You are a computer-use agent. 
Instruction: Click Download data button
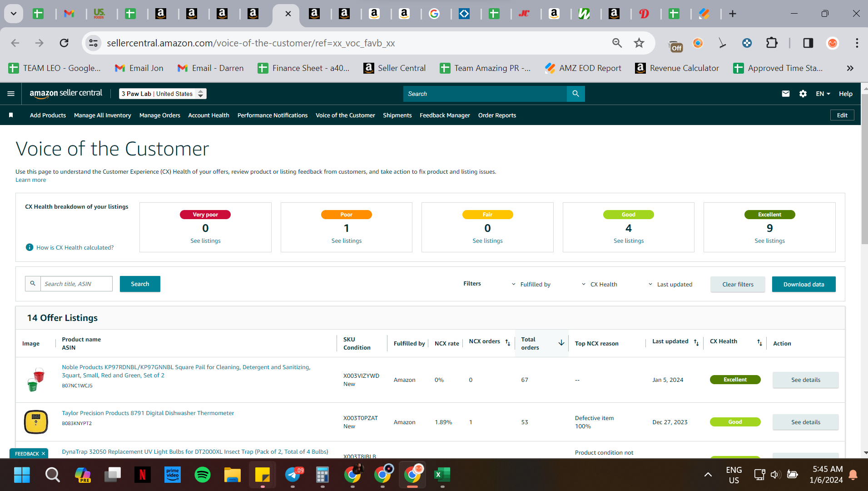point(804,284)
